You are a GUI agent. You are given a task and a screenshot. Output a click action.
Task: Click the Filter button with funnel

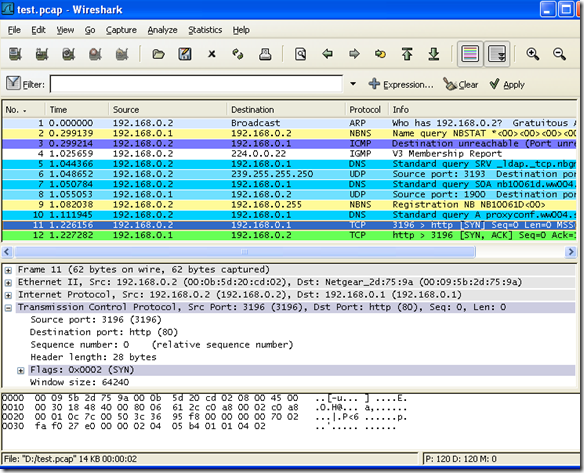point(25,84)
